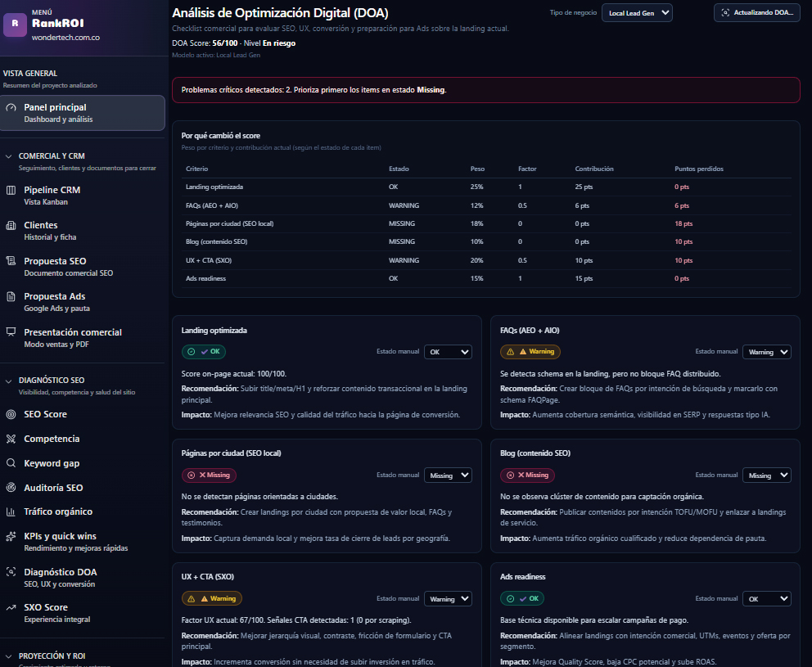This screenshot has width=812, height=667.
Task: Click the RankROI logo icon
Action: pyautogui.click(x=15, y=25)
